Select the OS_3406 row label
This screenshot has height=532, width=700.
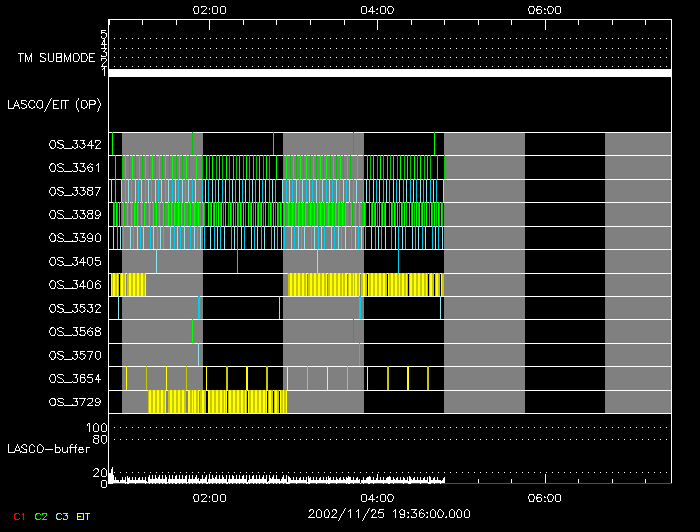tap(74, 285)
